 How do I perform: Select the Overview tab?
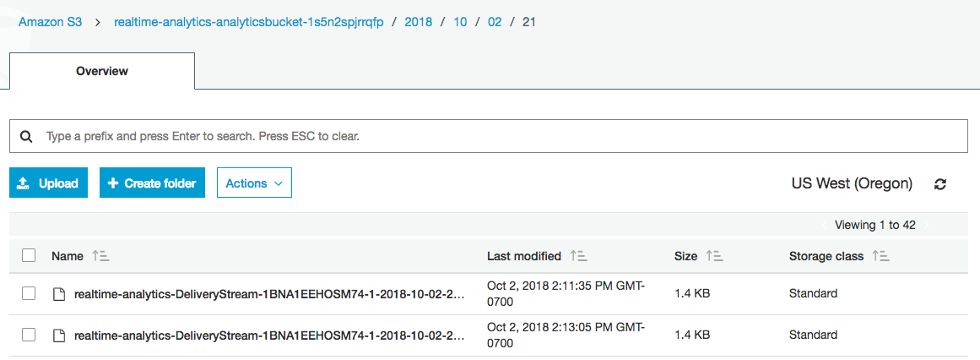pos(102,71)
